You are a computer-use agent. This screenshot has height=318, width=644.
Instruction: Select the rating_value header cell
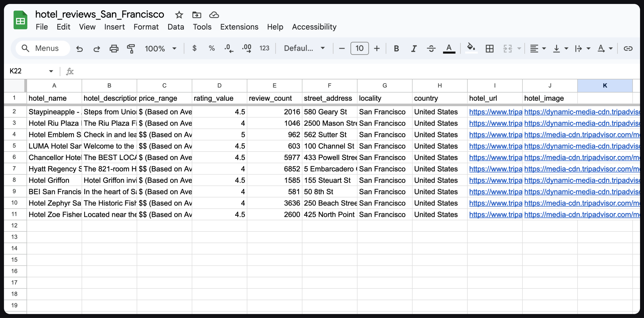coord(219,98)
